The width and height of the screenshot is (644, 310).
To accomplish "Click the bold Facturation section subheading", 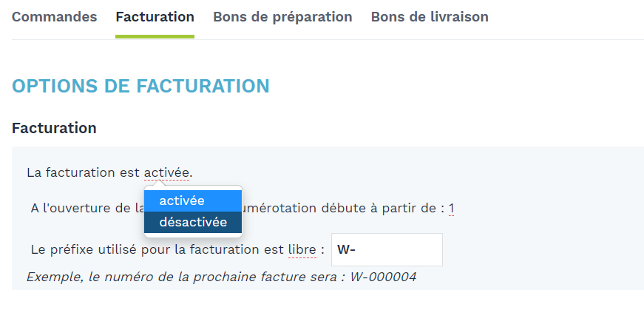I will 54,128.
